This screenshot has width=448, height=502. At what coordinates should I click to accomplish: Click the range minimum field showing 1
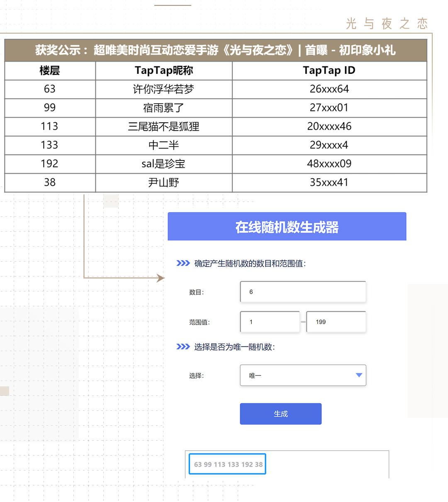coord(270,322)
